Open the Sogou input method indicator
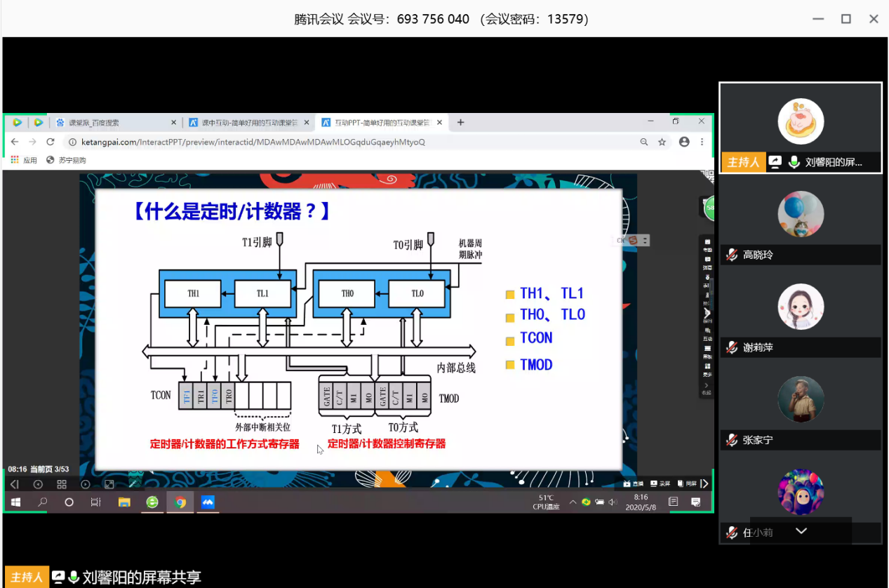The height and width of the screenshot is (588, 889). tap(631, 241)
